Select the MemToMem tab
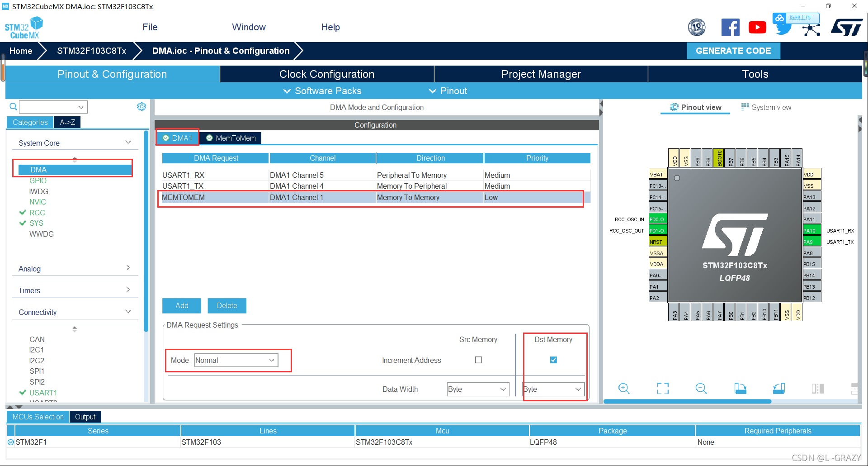Viewport: 868px width, 466px height. 231,138
